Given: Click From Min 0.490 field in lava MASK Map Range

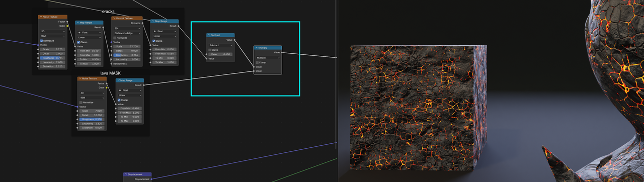Looking at the screenshot, I should 130,108.
